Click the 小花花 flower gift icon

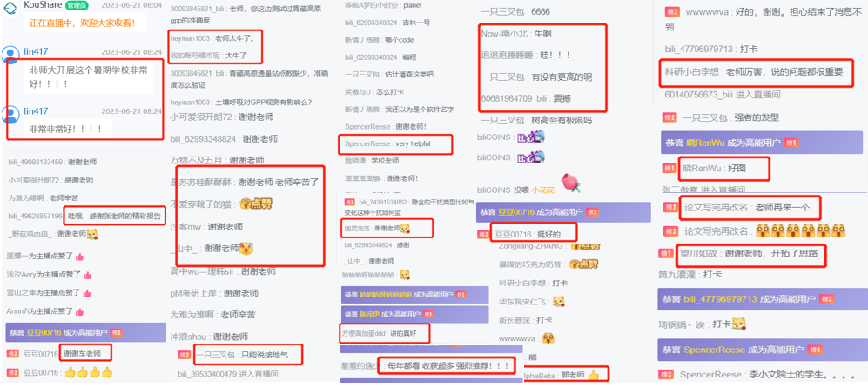tap(571, 183)
